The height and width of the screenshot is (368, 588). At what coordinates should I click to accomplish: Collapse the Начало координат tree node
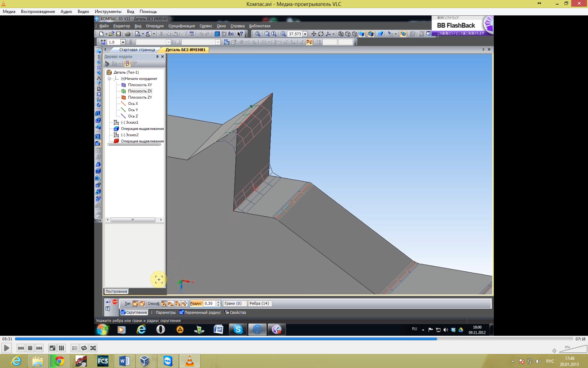(109, 79)
